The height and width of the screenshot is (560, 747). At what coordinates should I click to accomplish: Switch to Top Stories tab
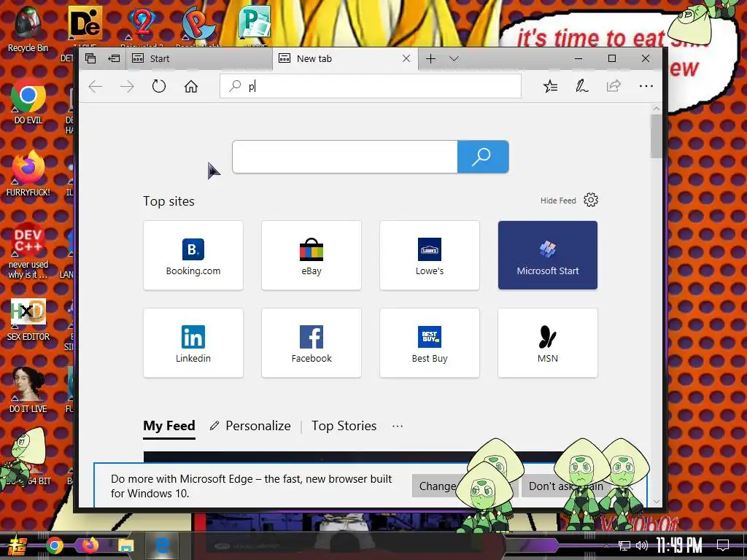click(344, 426)
